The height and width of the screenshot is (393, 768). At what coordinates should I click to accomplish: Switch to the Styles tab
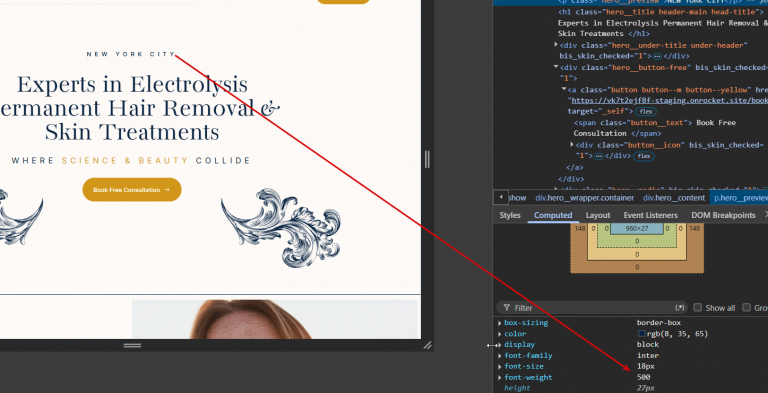point(510,215)
